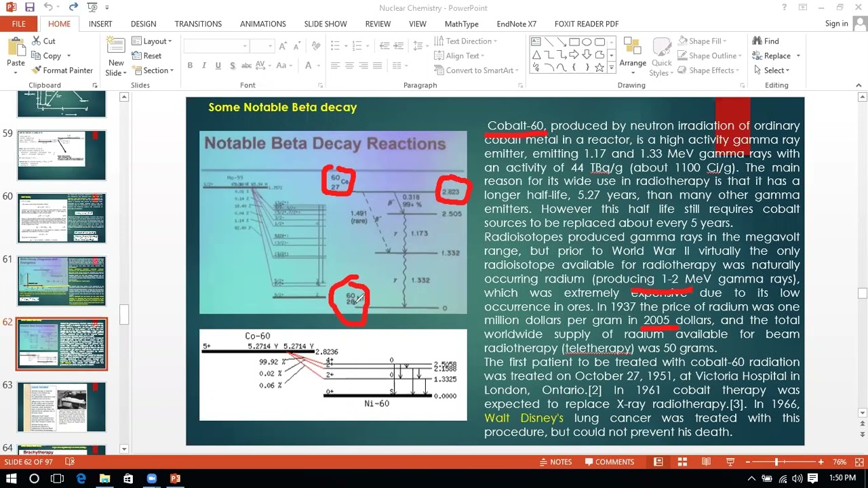Open the Section dropdown

(153, 70)
